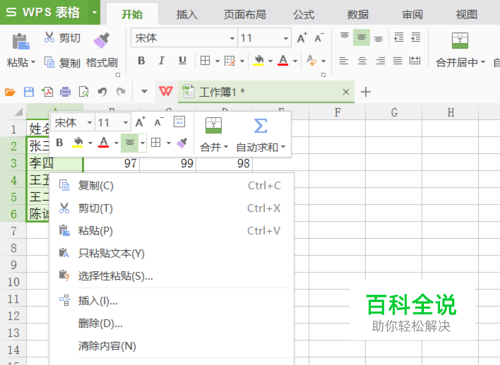Apply cell borders from ribbon
500x365 pixels.
pyautogui.click(x=205, y=61)
